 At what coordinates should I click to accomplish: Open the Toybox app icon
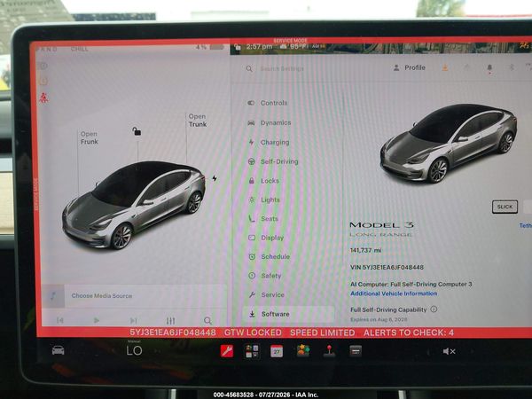pyautogui.click(x=302, y=351)
